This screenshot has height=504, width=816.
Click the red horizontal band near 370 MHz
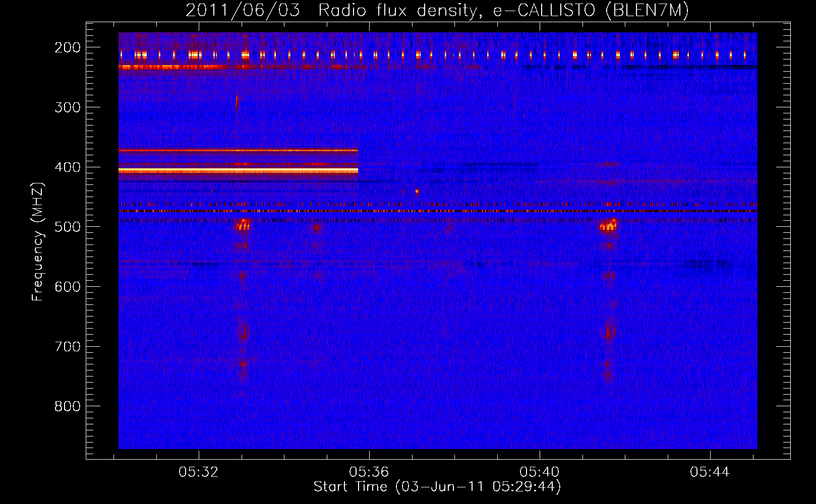238,150
